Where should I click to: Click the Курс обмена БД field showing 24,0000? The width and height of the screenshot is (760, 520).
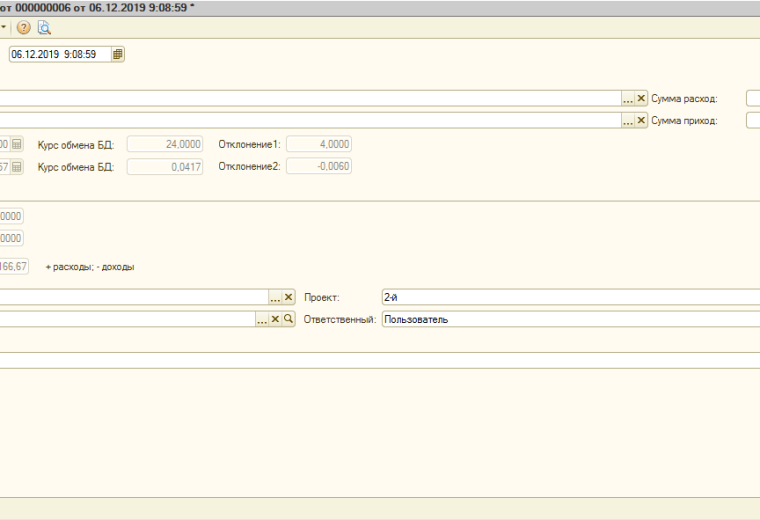(165, 144)
